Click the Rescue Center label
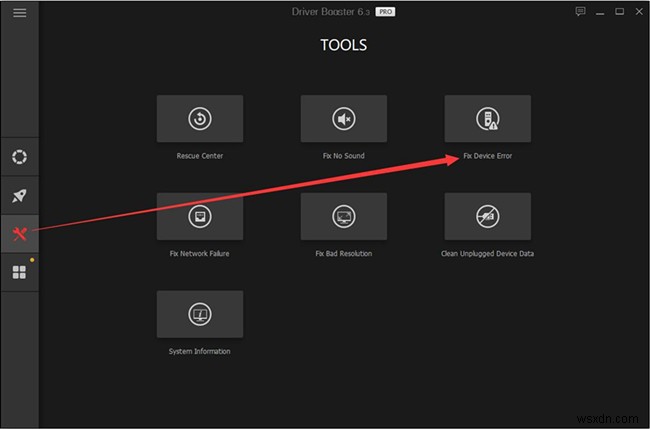This screenshot has height=429, width=650. click(x=200, y=156)
